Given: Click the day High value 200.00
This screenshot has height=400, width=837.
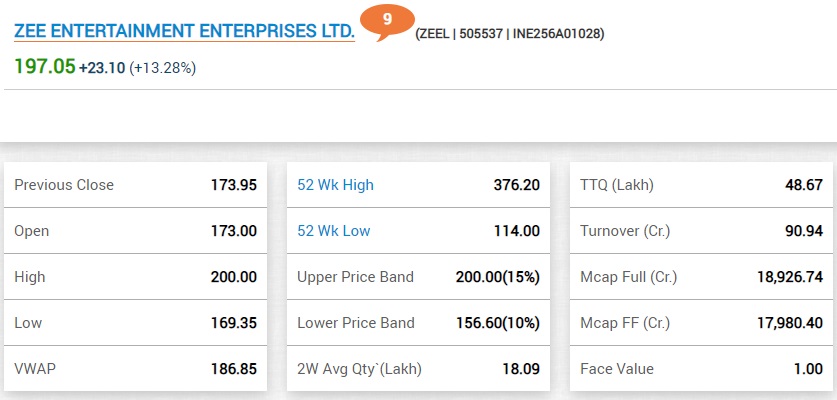Looking at the screenshot, I should coord(233,277).
